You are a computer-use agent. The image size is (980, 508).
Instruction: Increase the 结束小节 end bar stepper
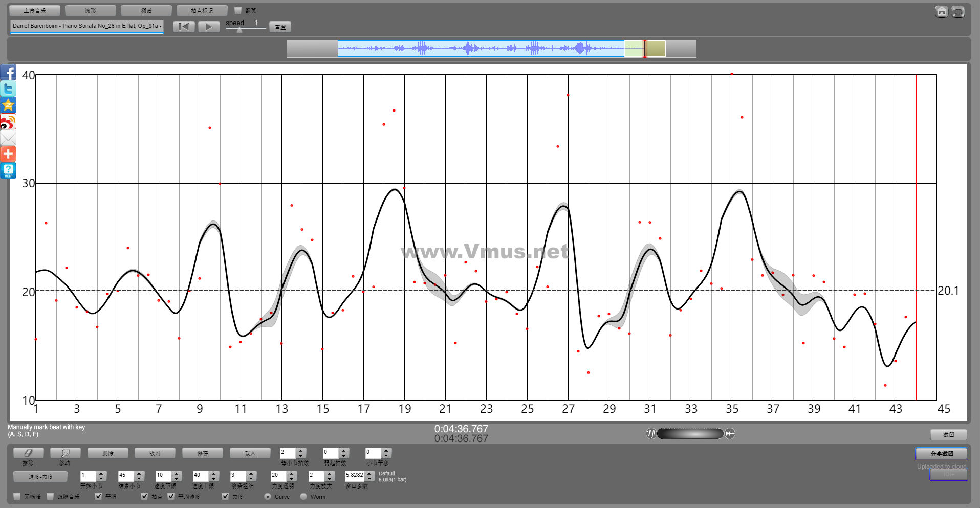click(x=139, y=473)
